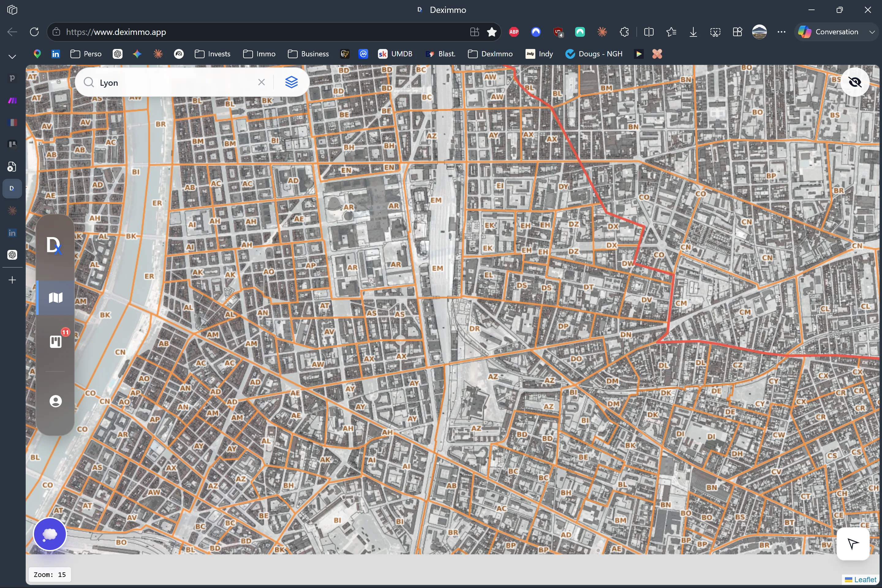Reload the current page
This screenshot has height=588, width=882.
click(x=34, y=32)
